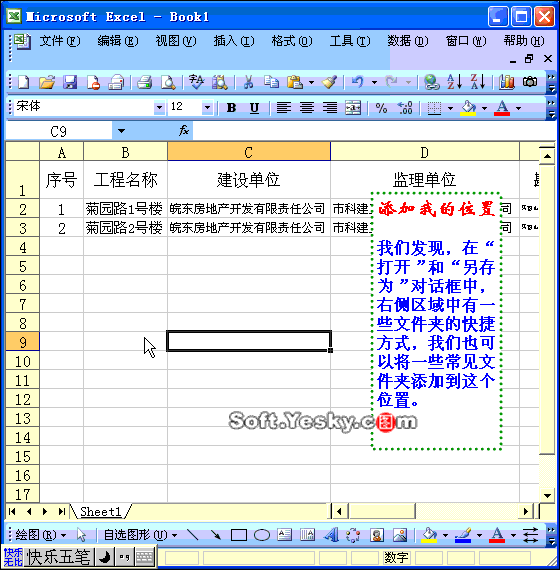
Task: Click the Sort Ascending A-Z icon
Action: (x=455, y=82)
